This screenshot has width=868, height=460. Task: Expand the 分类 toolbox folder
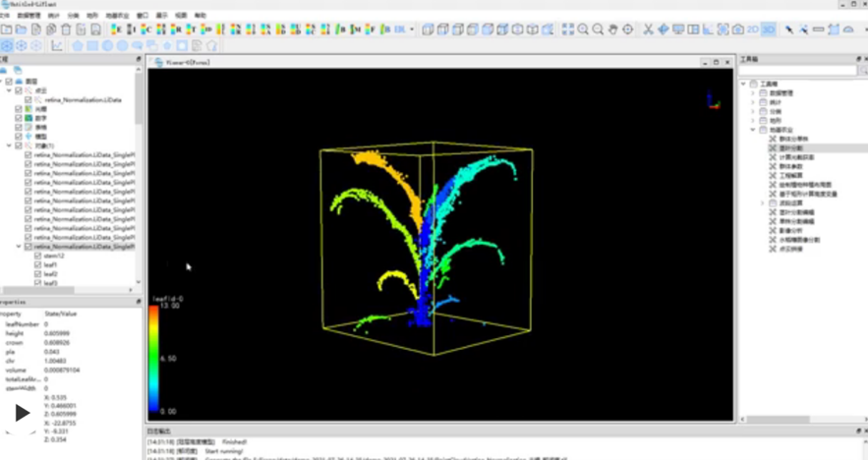[x=753, y=111]
